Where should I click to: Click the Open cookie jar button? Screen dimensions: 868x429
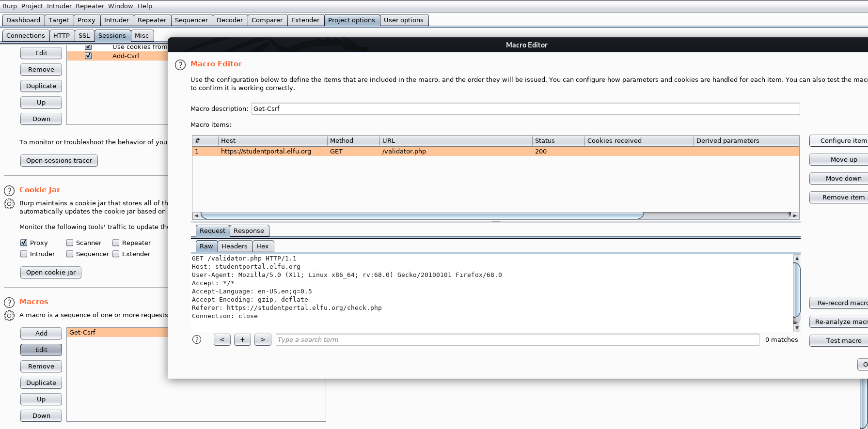pos(51,273)
